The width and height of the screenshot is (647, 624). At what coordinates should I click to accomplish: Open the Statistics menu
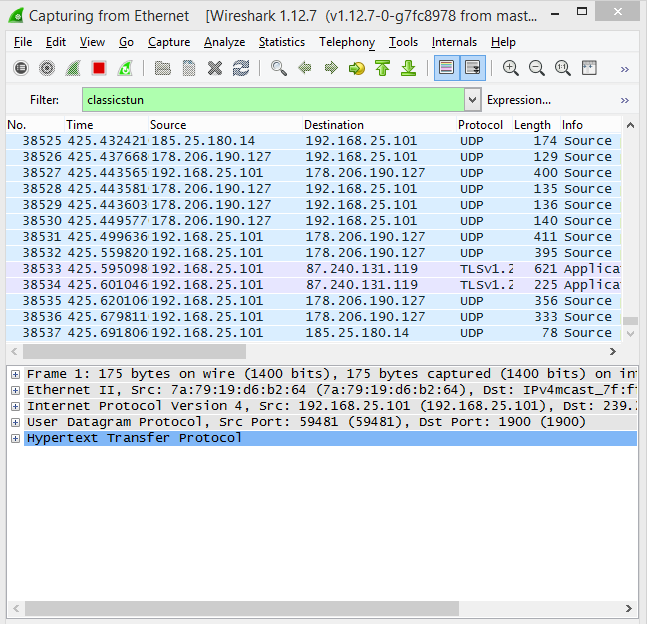282,42
